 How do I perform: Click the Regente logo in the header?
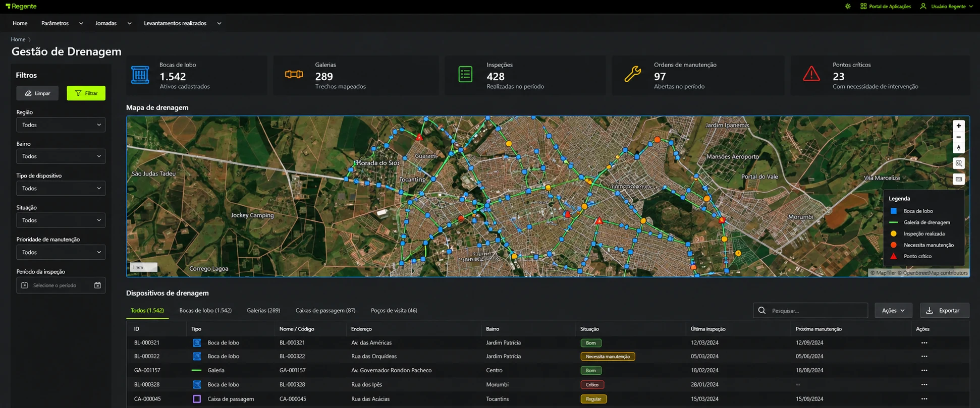tap(21, 6)
